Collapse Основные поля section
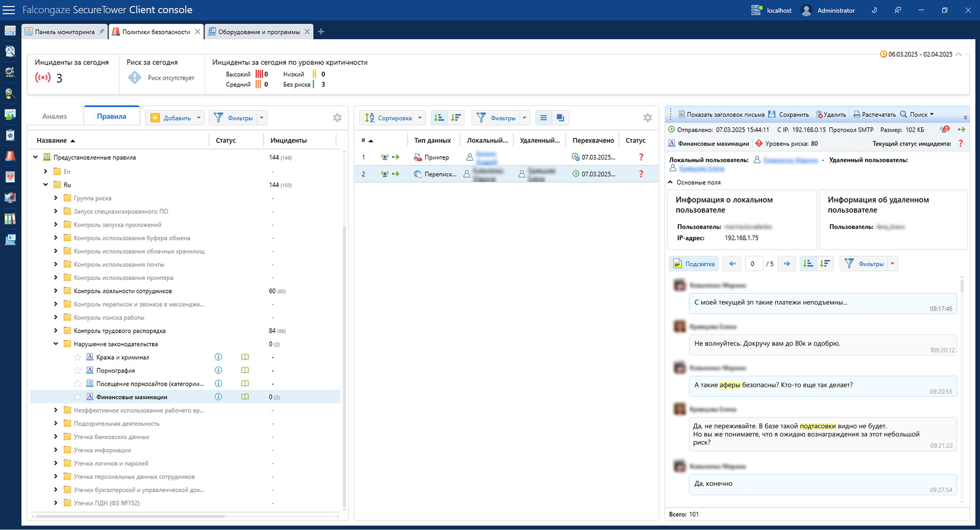The image size is (980, 530). (670, 183)
